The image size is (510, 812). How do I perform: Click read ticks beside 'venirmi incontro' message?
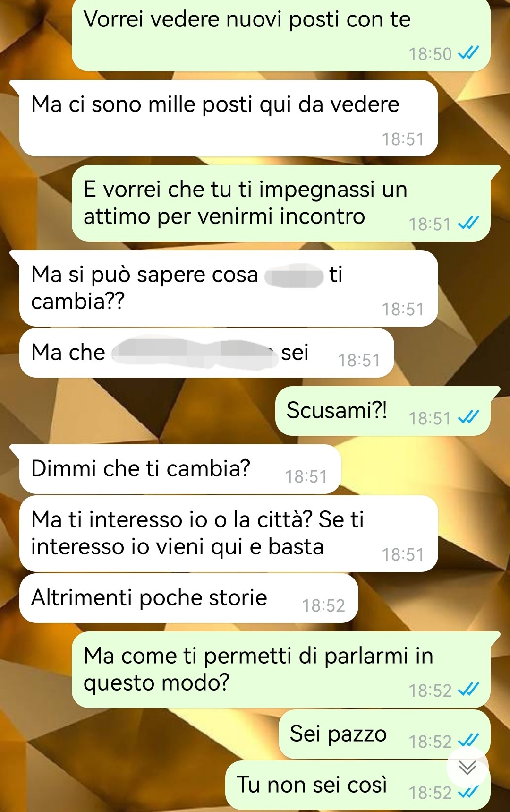(x=469, y=223)
